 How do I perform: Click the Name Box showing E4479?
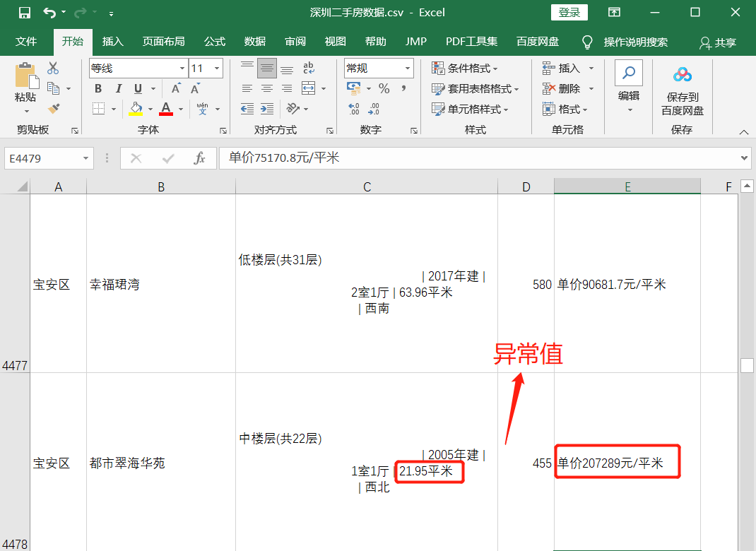44,158
